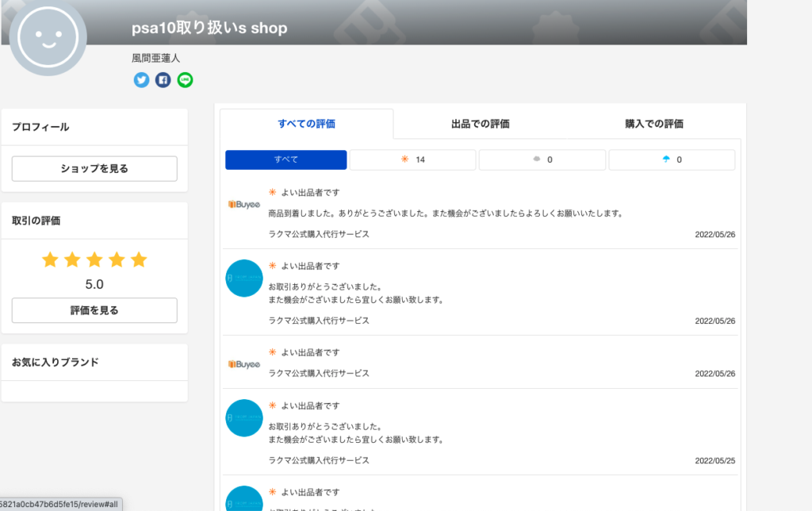The image size is (812, 511).
Task: Filter by good ratings showing 14
Action: pyautogui.click(x=412, y=159)
